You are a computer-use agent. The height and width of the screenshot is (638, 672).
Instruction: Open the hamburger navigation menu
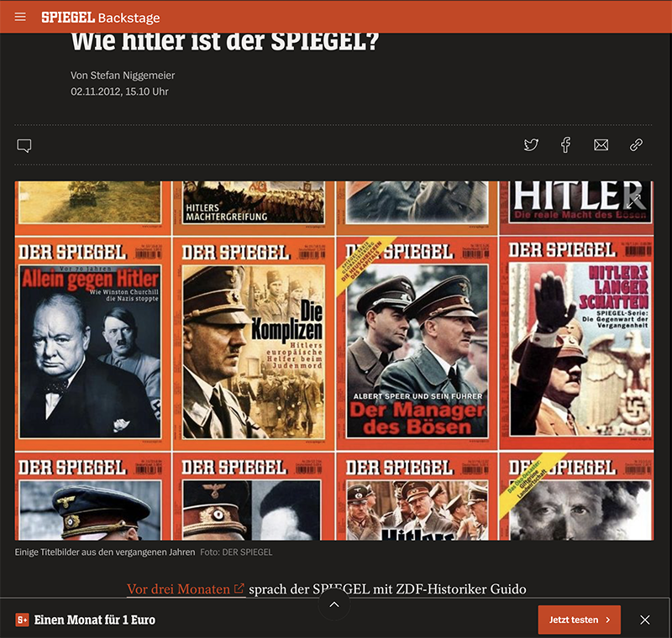pos(21,17)
